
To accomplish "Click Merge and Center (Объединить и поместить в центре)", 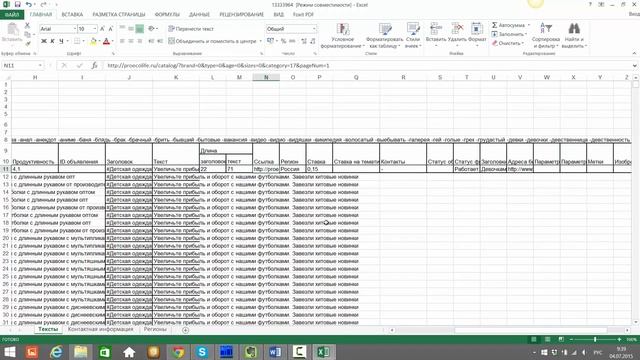I will (212, 41).
